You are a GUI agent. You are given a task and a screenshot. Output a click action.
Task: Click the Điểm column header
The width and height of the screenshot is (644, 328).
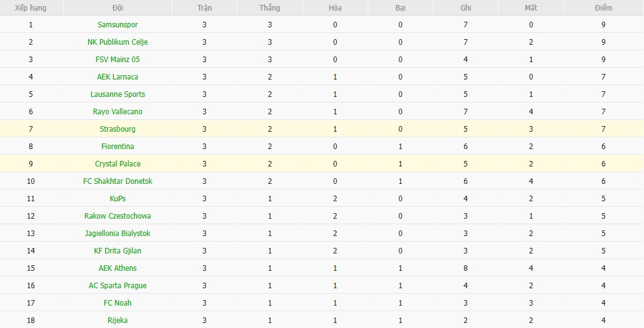point(602,8)
